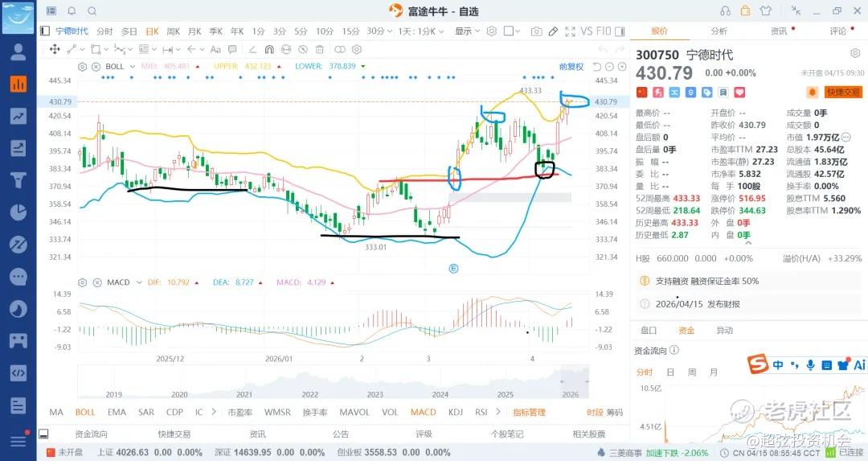This screenshot has width=868, height=461.
Task: Zoom out the chart with the minus circle
Action: [x=609, y=67]
